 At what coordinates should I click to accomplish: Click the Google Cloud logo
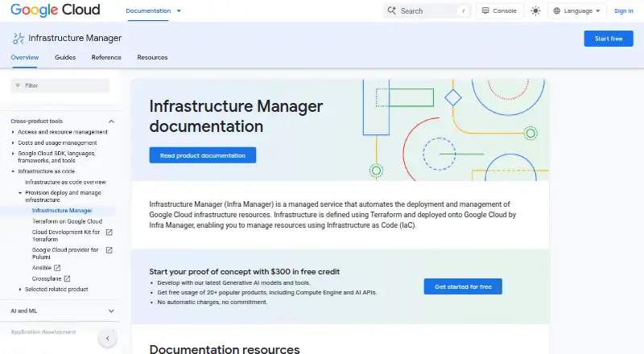click(x=55, y=10)
